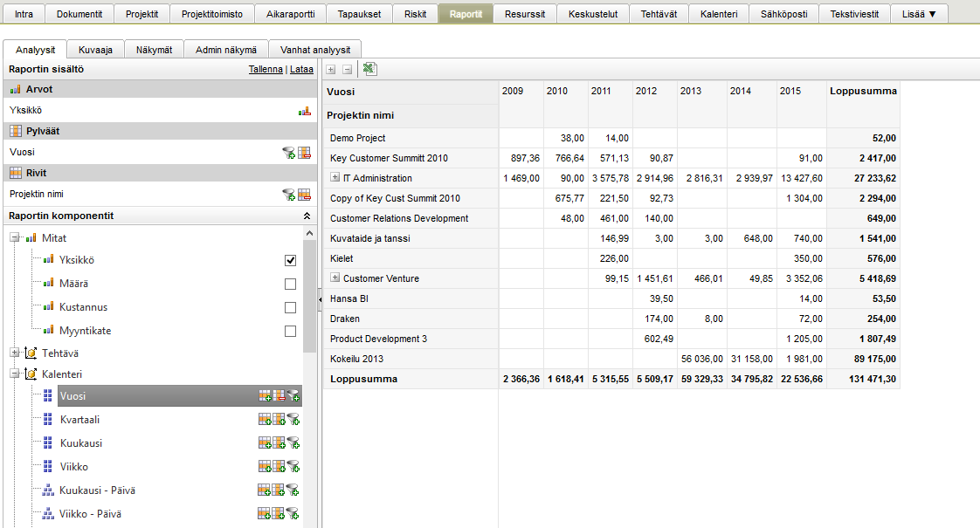Add Viikko - Päivä to columns
Image resolution: width=980 pixels, height=528 pixels.
tap(278, 514)
